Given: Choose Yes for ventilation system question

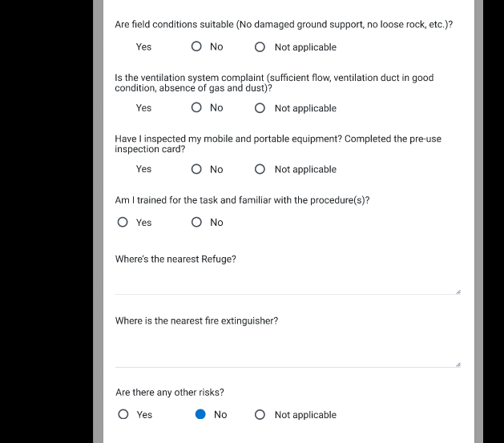Looking at the screenshot, I should pos(143,108).
